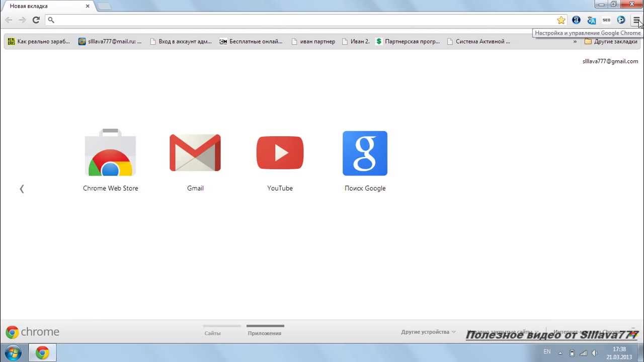This screenshot has height=362, width=644.
Task: Select the Новая вкладка tab
Action: click(47, 6)
